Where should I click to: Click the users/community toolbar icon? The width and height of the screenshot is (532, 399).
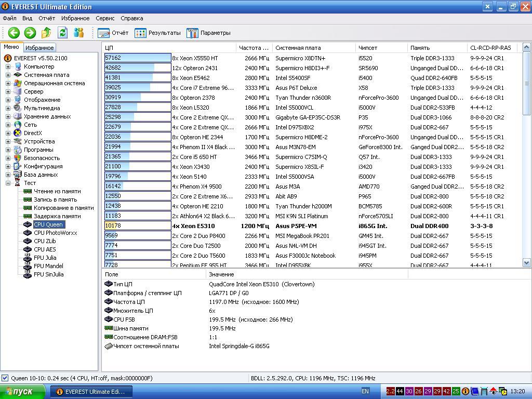[79, 33]
